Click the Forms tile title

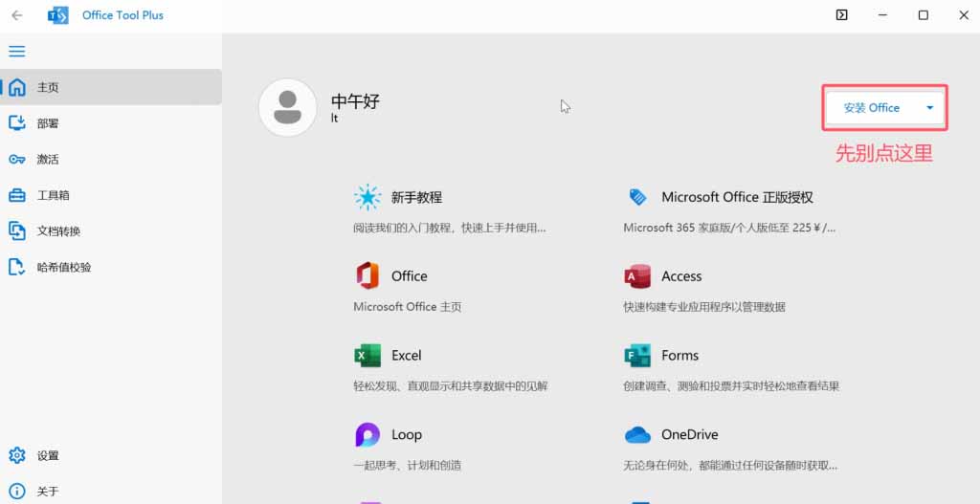(x=680, y=356)
